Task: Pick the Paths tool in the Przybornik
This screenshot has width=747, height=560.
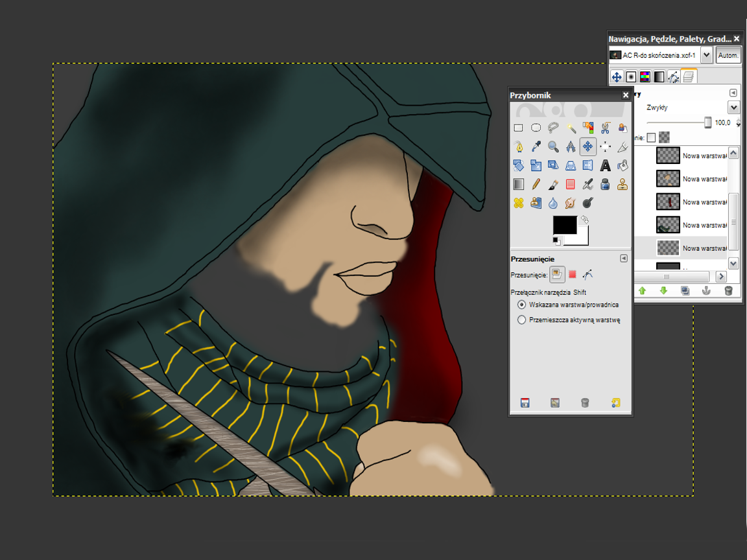Action: point(518,146)
